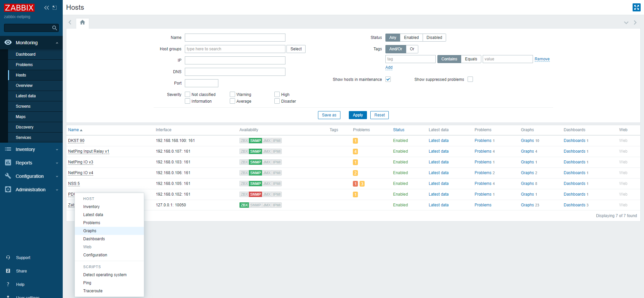Click green ZBX availability badge
Image resolution: width=644 pixels, height=298 pixels.
point(244,205)
